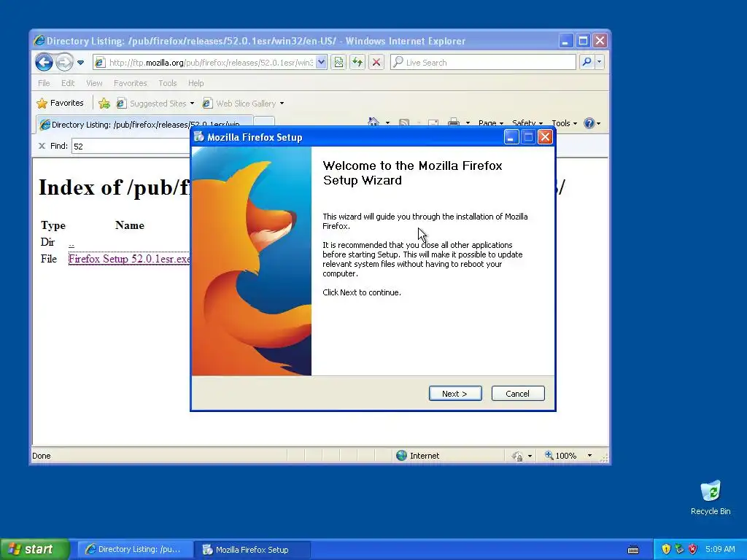Viewport: 747px width, 560px height.
Task: Click the Compatibility View icon
Action: coord(338,62)
